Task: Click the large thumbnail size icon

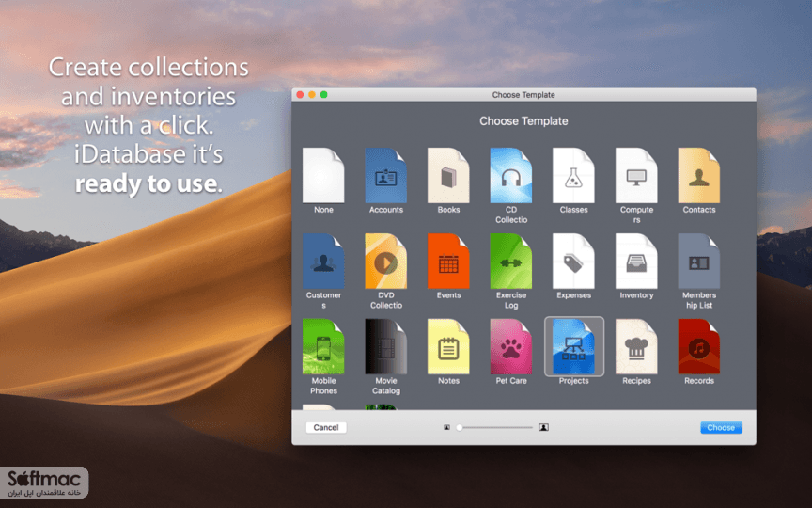Action: click(x=543, y=427)
